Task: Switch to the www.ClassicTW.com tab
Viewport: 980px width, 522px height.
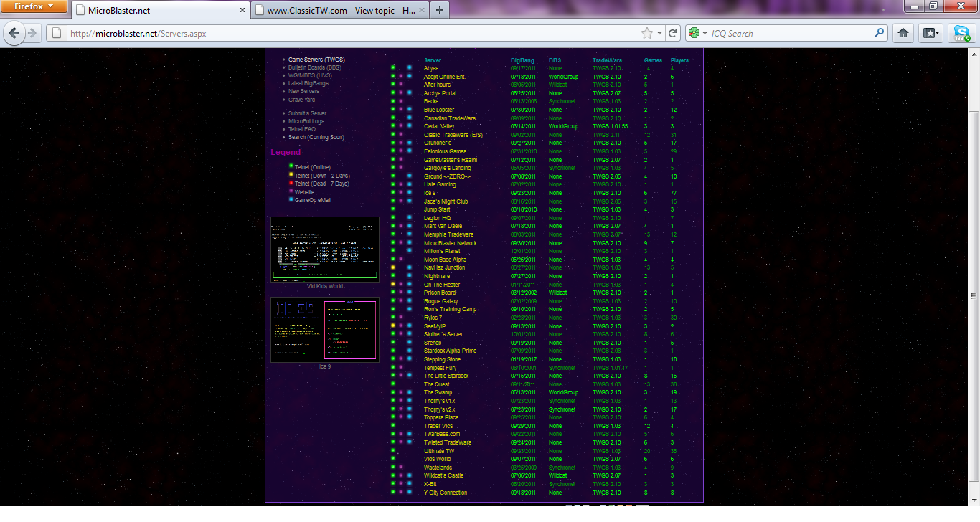Action: (x=340, y=11)
